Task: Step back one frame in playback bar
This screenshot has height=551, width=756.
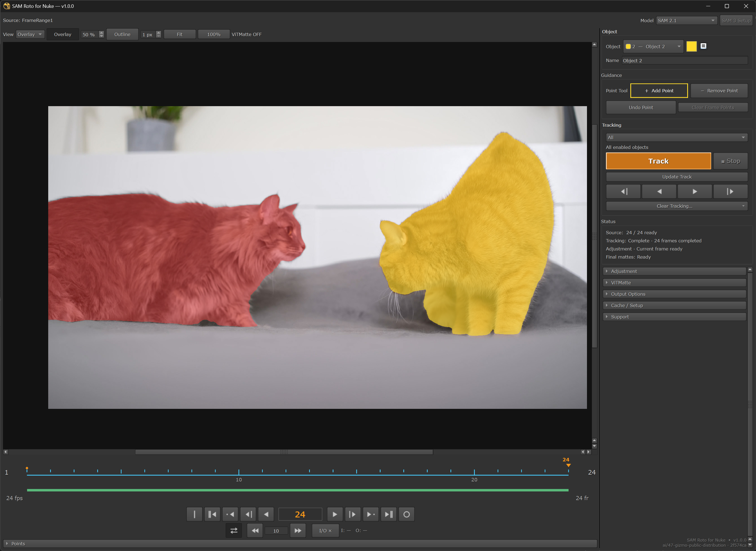Action: 249,514
